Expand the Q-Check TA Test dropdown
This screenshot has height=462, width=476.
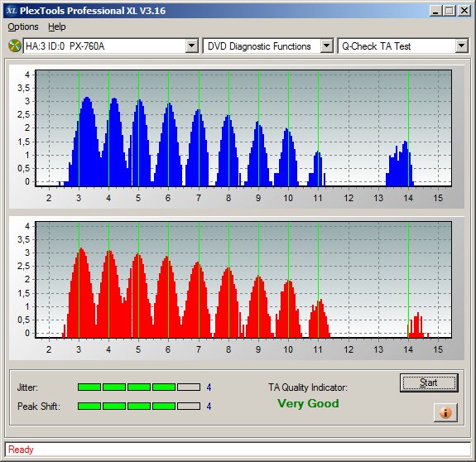click(461, 46)
